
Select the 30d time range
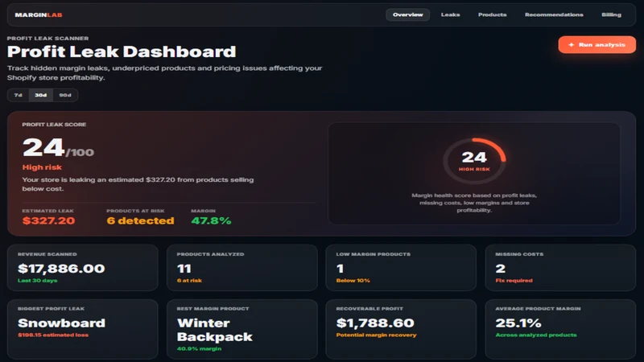point(41,95)
